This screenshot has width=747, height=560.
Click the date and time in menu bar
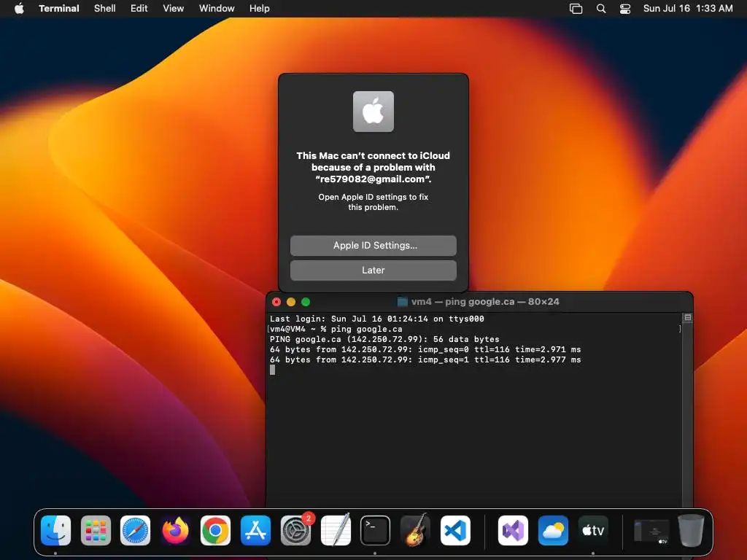pyautogui.click(x=688, y=8)
